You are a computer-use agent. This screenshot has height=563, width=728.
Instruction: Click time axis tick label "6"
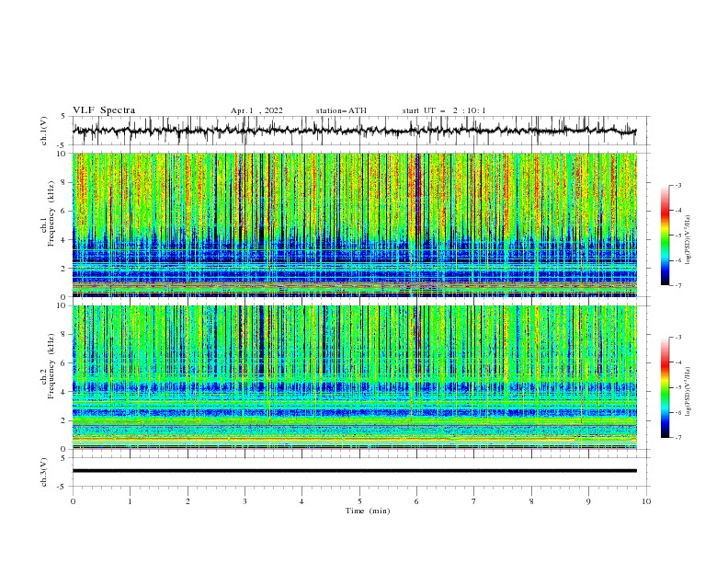point(416,501)
